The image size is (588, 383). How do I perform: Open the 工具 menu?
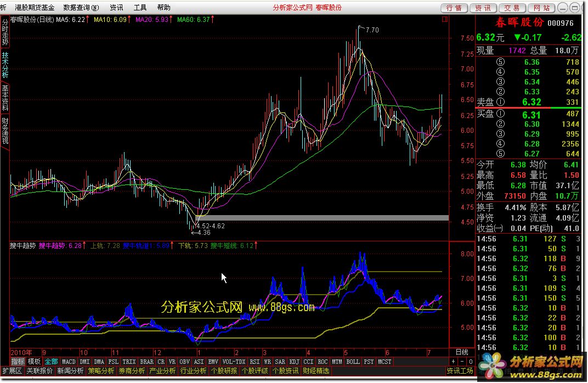140,8
